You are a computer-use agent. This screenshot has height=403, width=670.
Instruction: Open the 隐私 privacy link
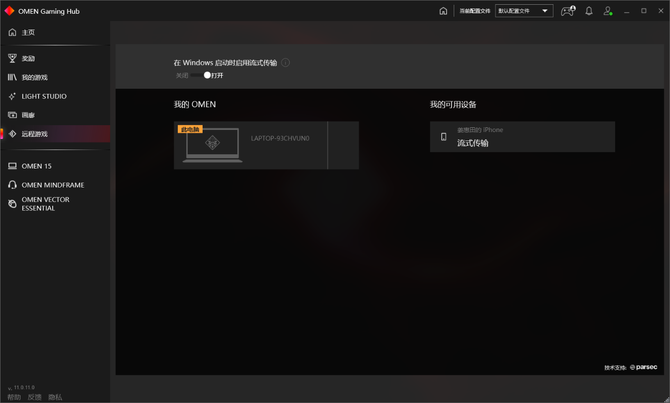(x=55, y=397)
